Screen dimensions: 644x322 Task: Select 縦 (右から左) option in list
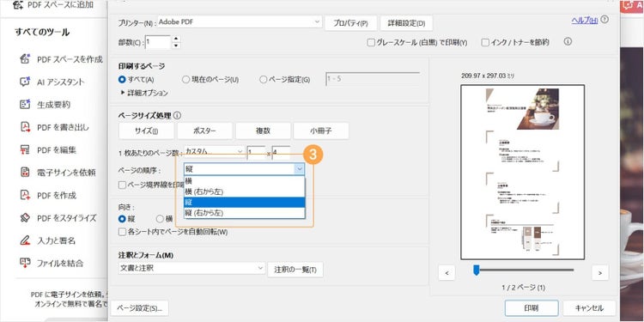[x=245, y=213]
